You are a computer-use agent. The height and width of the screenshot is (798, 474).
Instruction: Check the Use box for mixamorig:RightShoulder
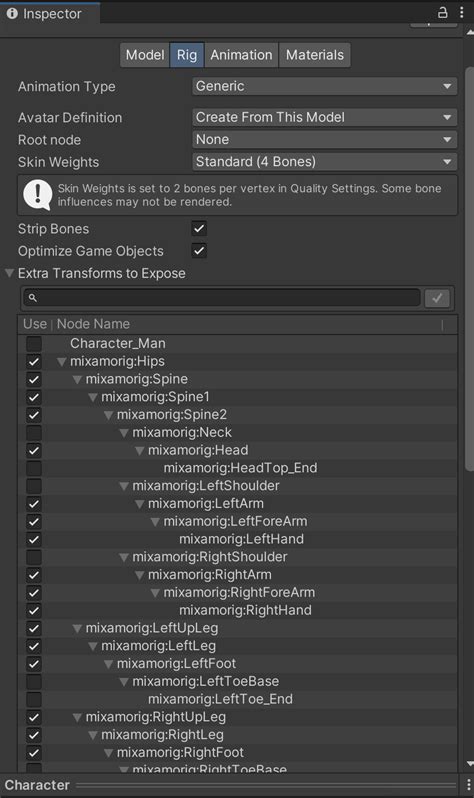click(x=34, y=557)
